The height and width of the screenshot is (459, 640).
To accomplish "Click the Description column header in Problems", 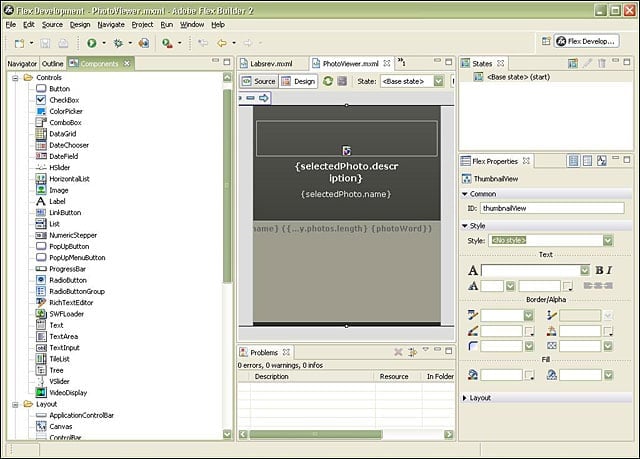I will 271,376.
